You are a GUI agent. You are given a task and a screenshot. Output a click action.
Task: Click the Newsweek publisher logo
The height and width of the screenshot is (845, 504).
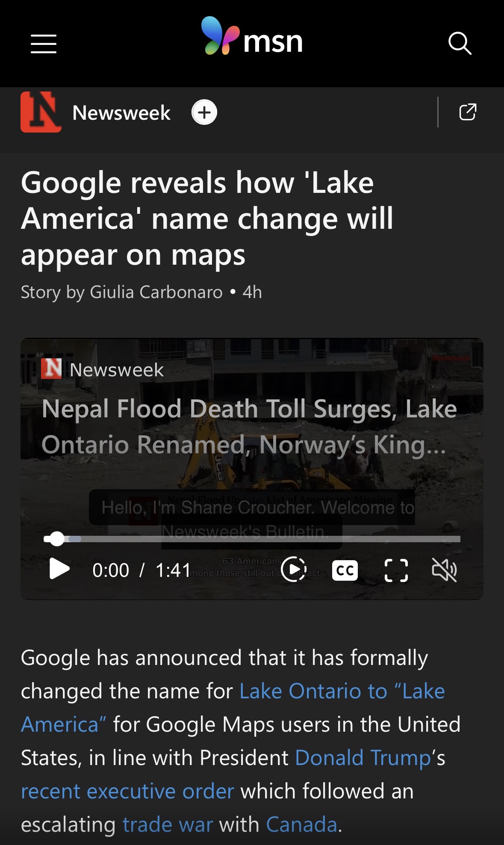coord(41,112)
